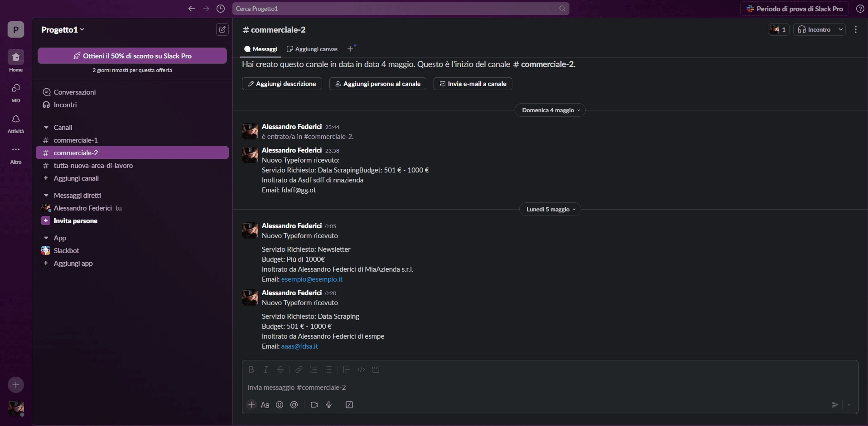Click Aggiungi descrizione button
Image resolution: width=868 pixels, height=426 pixels.
click(x=282, y=84)
